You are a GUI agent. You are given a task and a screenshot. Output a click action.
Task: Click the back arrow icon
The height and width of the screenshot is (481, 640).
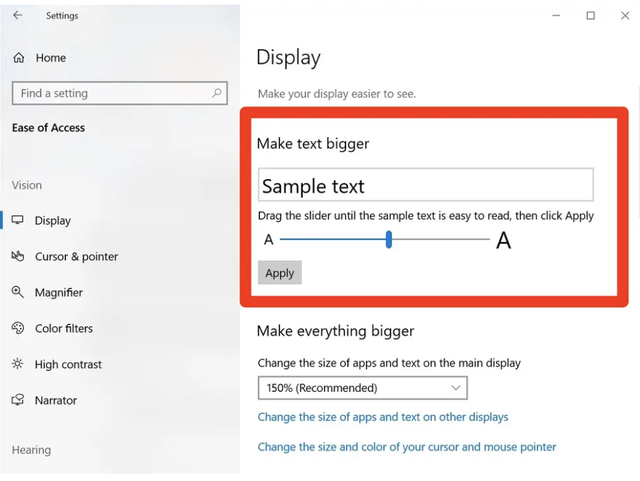(x=18, y=16)
